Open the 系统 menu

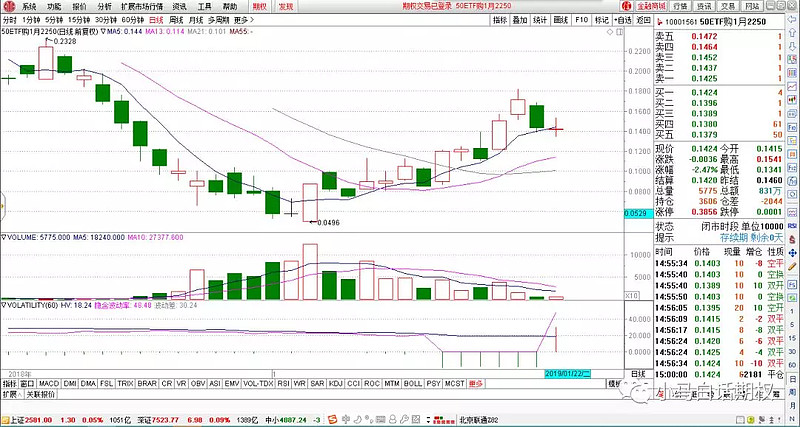point(29,7)
